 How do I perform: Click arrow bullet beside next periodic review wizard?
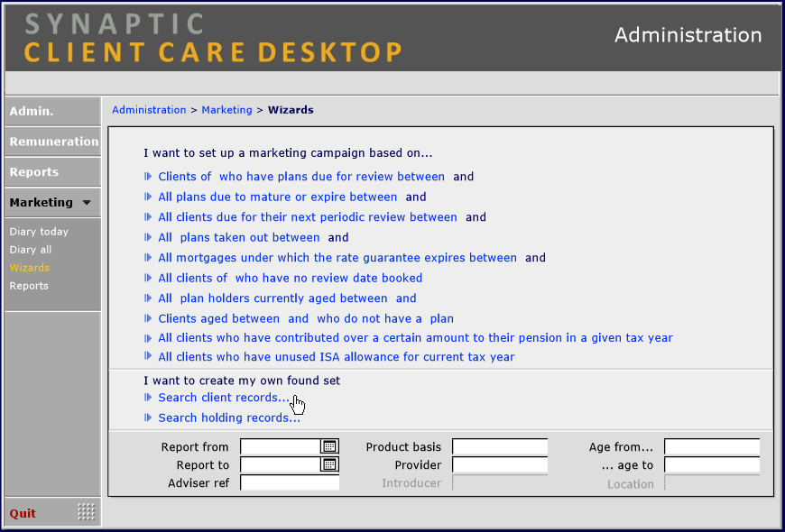click(148, 217)
